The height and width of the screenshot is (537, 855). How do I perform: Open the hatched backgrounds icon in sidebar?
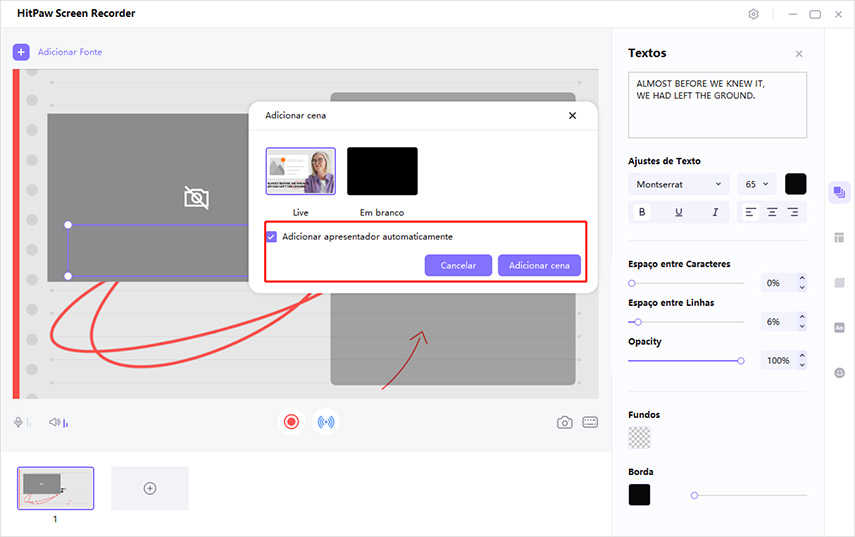point(839,282)
